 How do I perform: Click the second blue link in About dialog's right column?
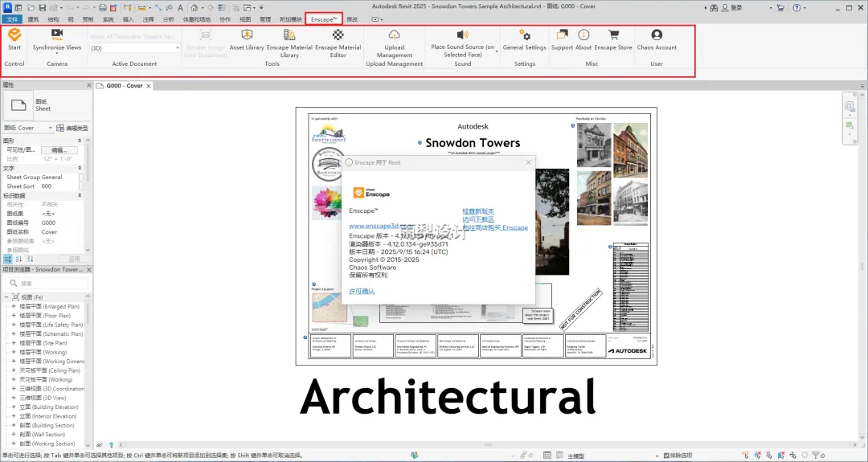pos(478,219)
